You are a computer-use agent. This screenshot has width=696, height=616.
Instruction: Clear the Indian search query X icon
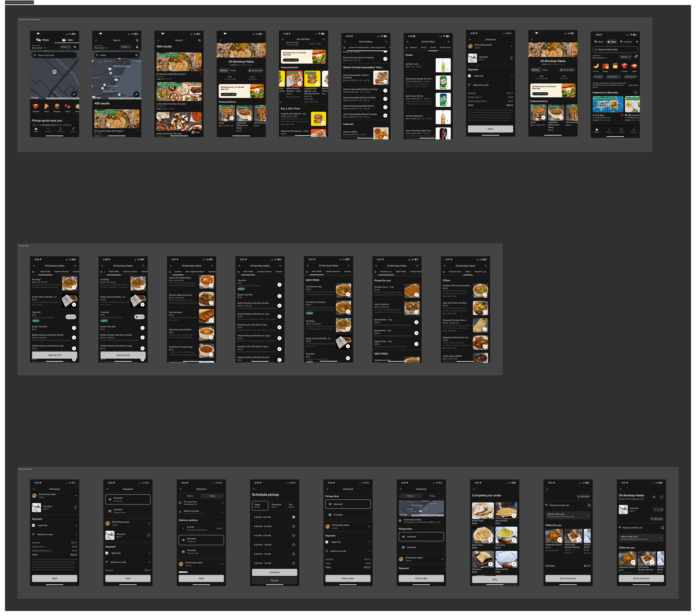tap(137, 55)
